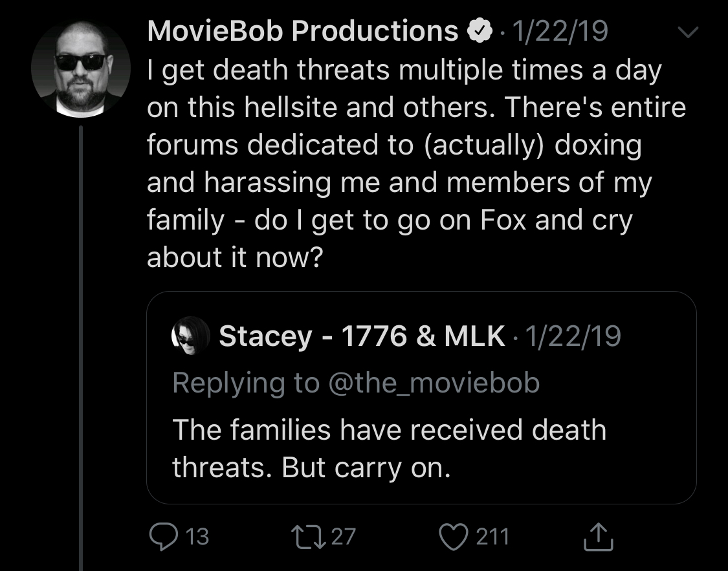Tap the share upload icon
728x571 pixels.
point(599,537)
